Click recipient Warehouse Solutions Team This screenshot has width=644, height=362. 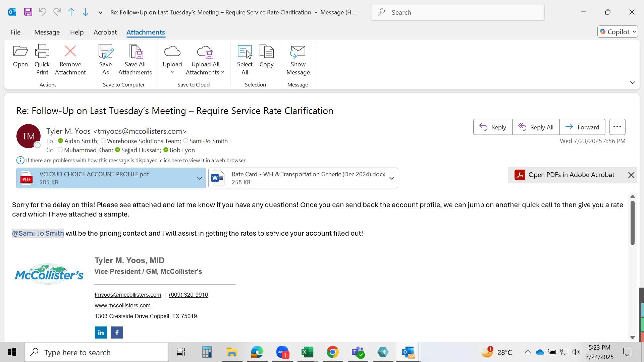tap(144, 141)
